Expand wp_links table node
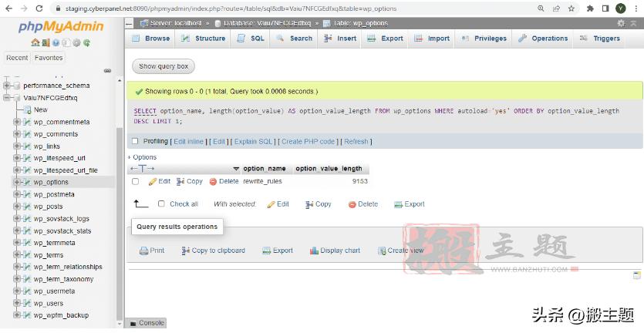Screen dimensions: 644x333 (x=17, y=146)
